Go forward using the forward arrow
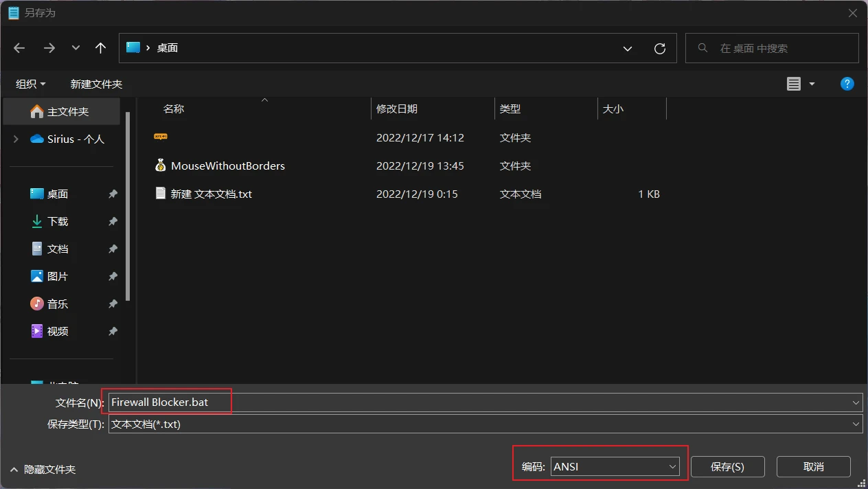The height and width of the screenshot is (489, 868). pos(49,48)
